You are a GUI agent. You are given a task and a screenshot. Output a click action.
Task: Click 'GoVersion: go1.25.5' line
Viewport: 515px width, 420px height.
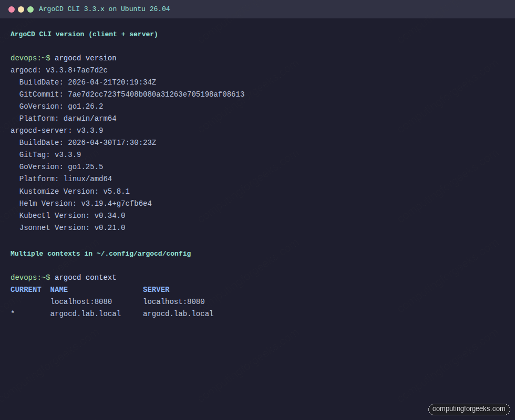point(61,167)
